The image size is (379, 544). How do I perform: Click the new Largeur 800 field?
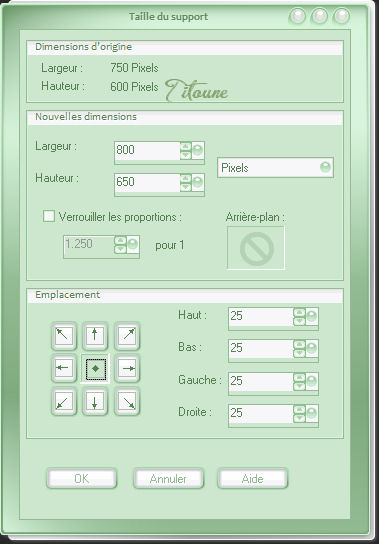148,151
